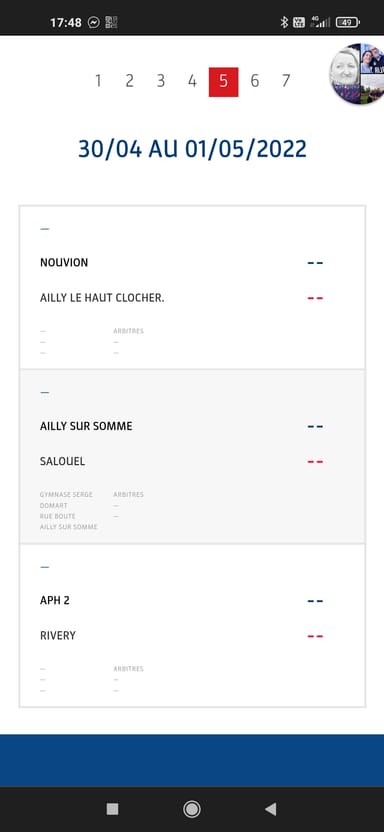Image resolution: width=384 pixels, height=832 pixels.
Task: Tap the Android back navigation triangle
Action: (270, 809)
